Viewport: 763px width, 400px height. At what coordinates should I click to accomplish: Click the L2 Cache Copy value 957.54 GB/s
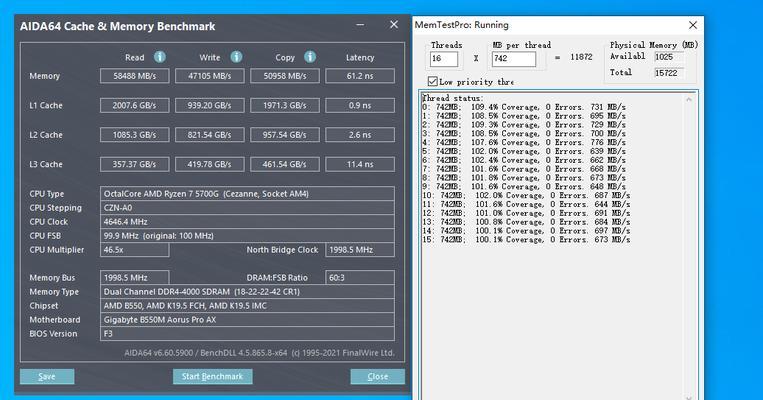(285, 135)
